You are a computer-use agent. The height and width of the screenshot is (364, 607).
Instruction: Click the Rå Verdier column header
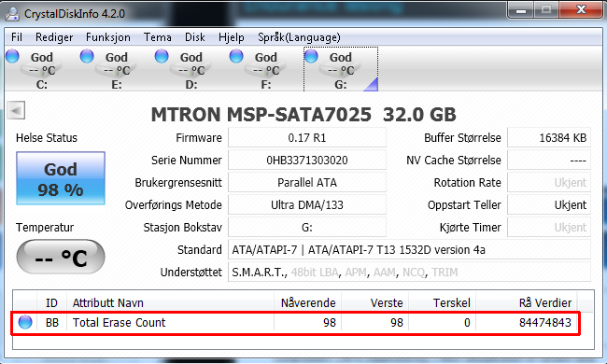click(527, 302)
